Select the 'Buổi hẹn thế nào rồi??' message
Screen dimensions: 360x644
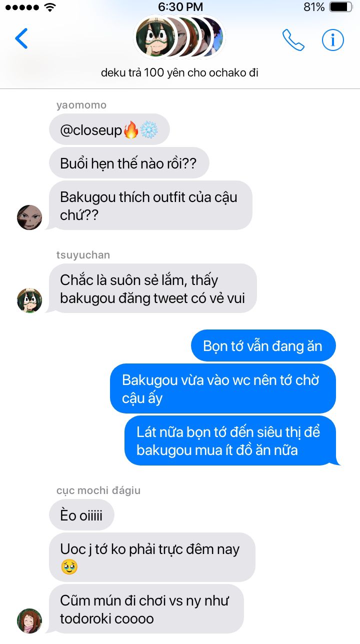(129, 163)
